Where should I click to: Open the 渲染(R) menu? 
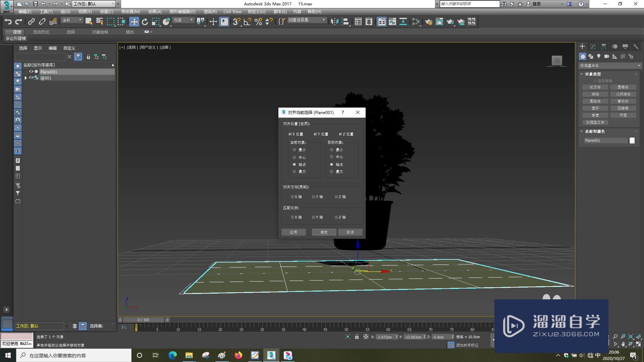pyautogui.click(x=210, y=12)
